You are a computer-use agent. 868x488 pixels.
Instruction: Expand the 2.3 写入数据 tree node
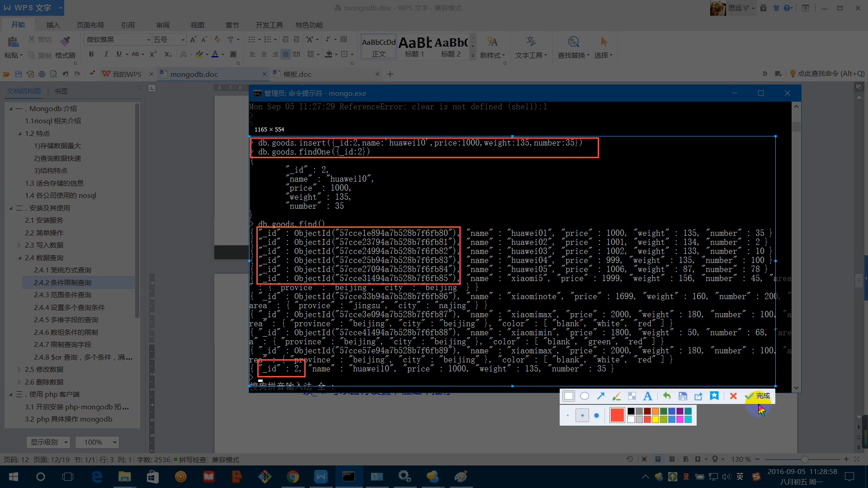19,245
